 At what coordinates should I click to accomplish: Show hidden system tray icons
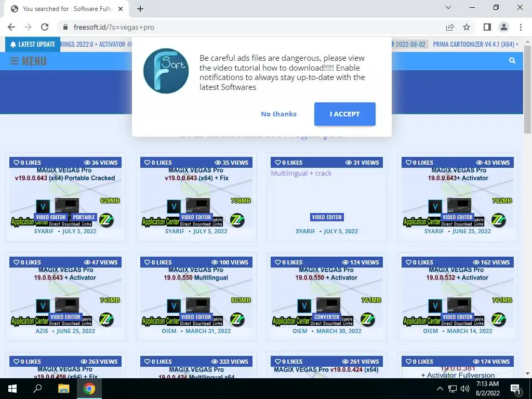(x=440, y=389)
